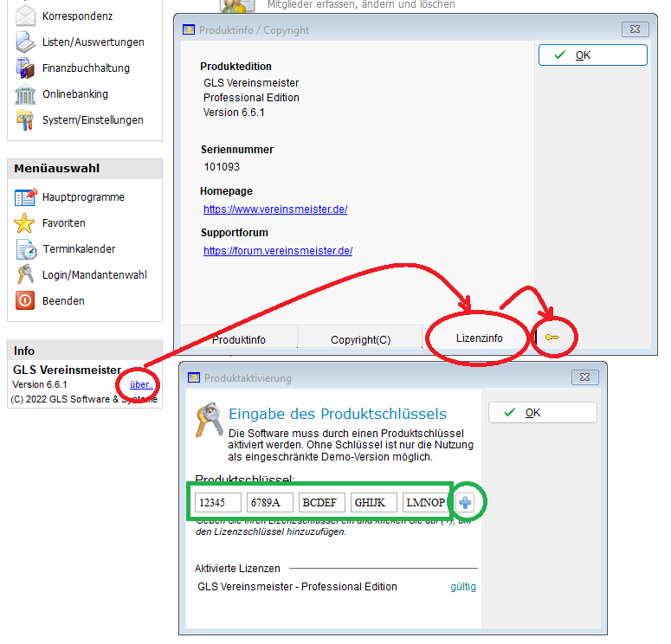Close the Produktaktivierung dialog
Screen dimensions: 671x644
[585, 377]
